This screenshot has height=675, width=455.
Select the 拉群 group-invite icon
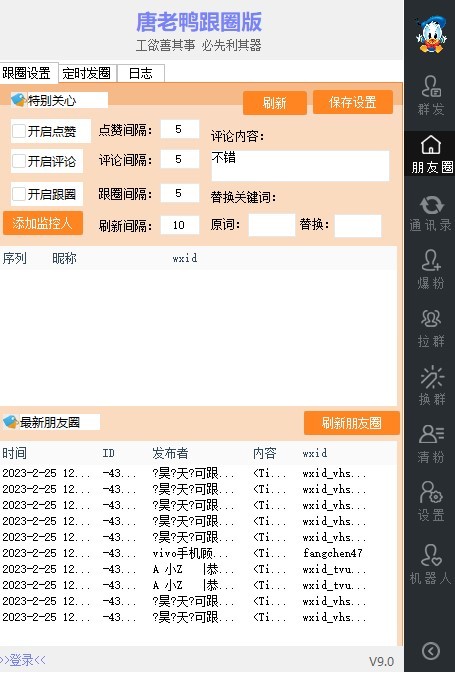430,328
